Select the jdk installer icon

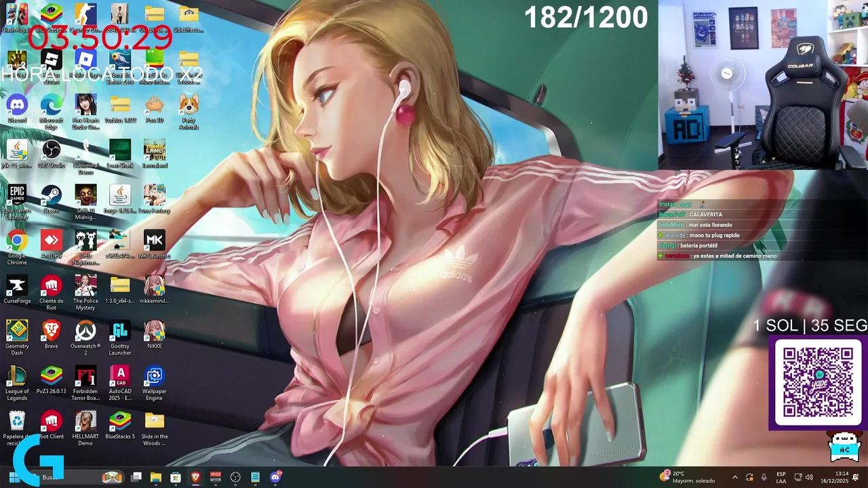coord(17,155)
